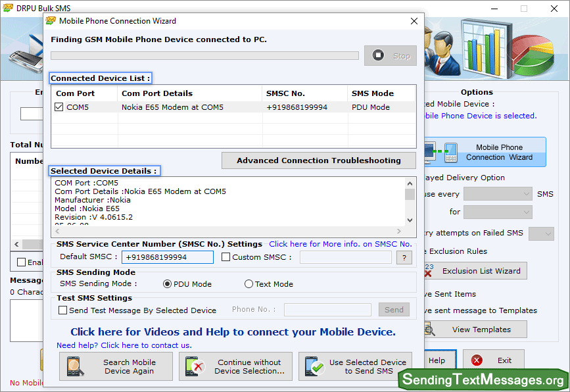Click 'Manufacturer :Nokia' line in device details
Image resolution: width=570 pixels, height=392 pixels.
(92, 200)
